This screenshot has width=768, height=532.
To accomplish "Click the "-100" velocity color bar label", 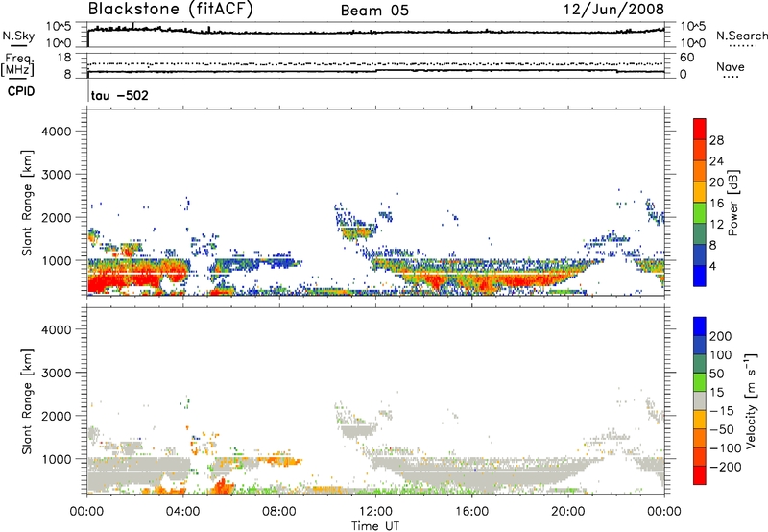I will pos(726,448).
